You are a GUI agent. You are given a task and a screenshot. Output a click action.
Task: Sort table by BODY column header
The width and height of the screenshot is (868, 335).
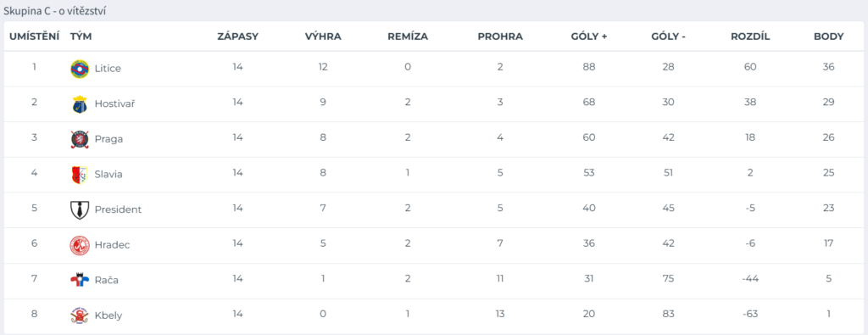click(x=828, y=37)
